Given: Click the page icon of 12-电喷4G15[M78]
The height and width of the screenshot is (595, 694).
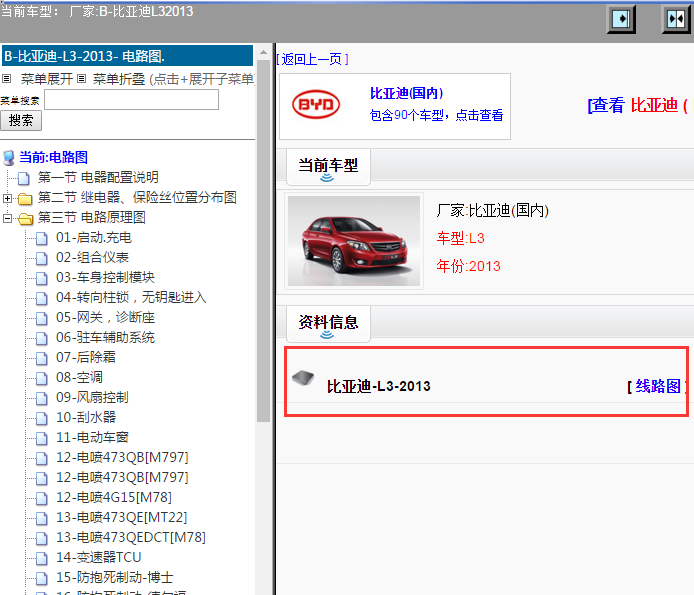Looking at the screenshot, I should click(x=42, y=498).
